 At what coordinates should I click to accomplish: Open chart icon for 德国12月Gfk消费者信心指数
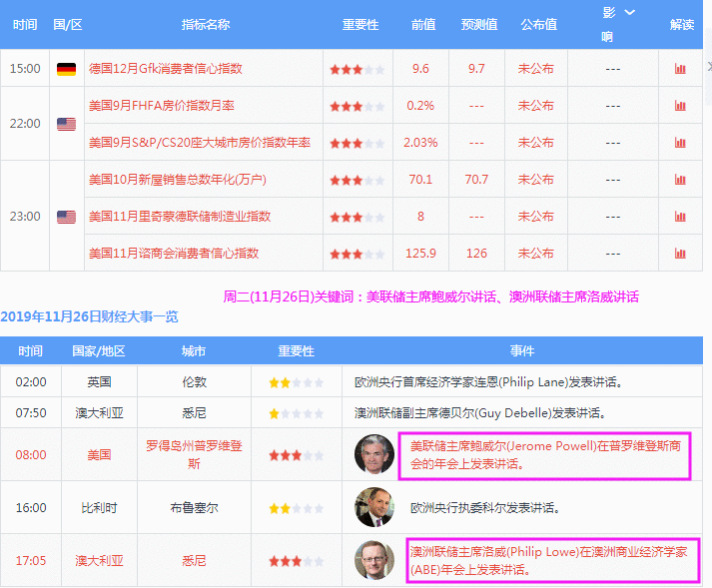point(680,69)
